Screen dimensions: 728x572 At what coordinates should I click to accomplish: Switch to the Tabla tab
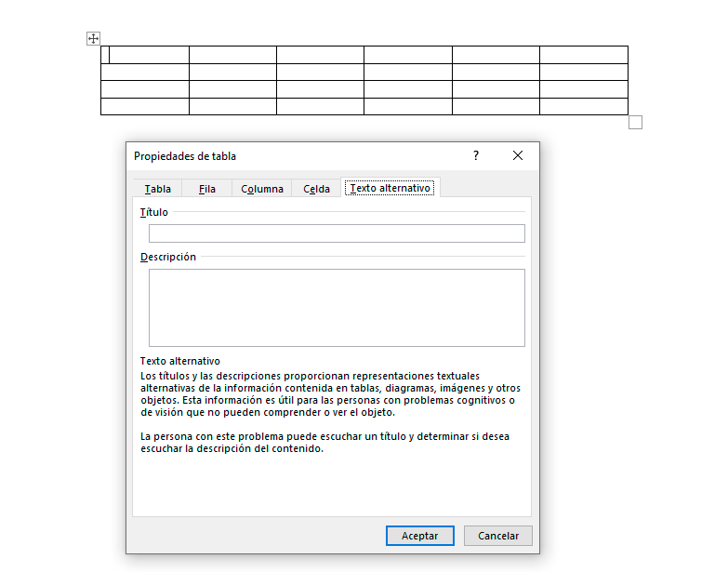[157, 189]
